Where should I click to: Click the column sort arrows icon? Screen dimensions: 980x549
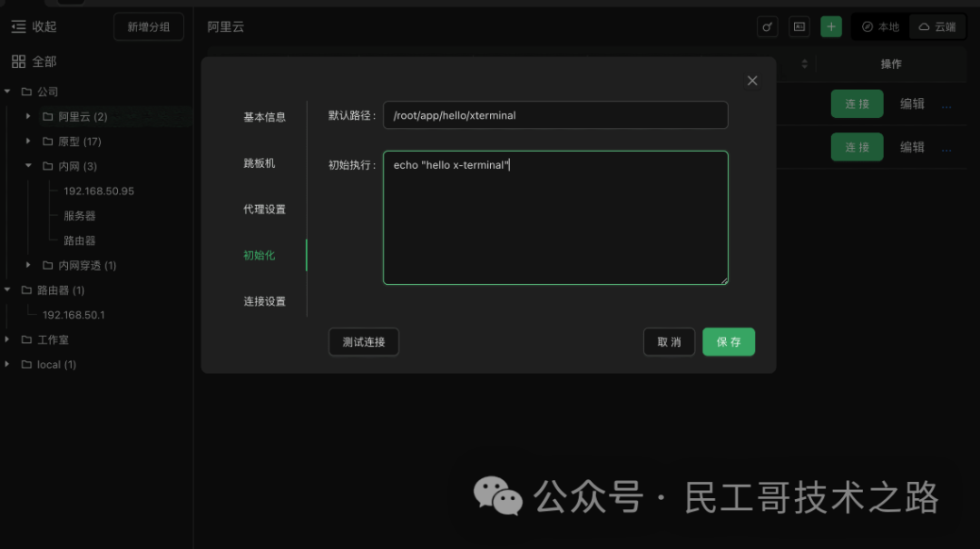point(804,64)
